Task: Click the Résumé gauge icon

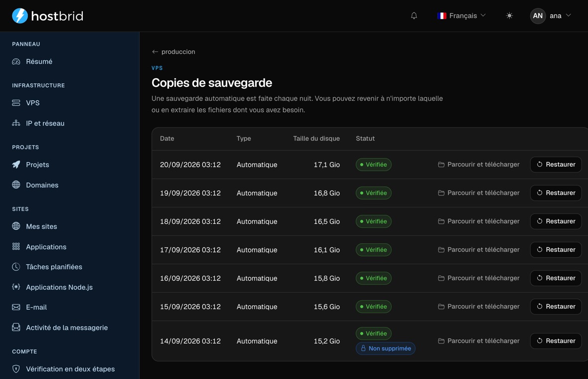Action: coord(16,61)
